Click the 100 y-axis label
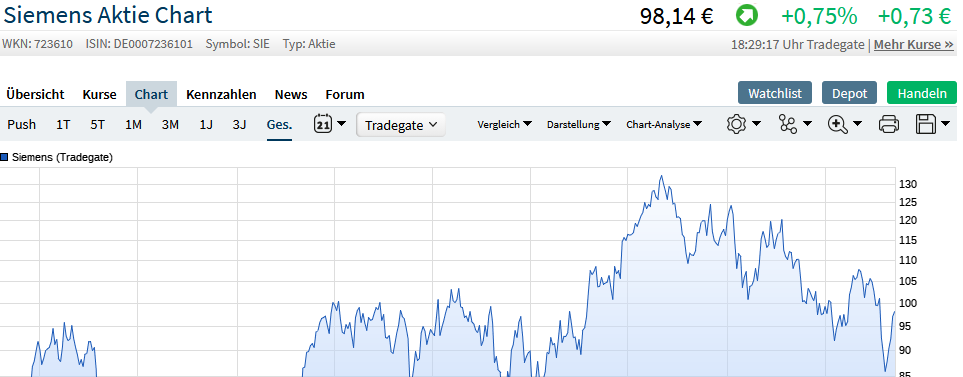The height and width of the screenshot is (377, 963). pos(908,303)
